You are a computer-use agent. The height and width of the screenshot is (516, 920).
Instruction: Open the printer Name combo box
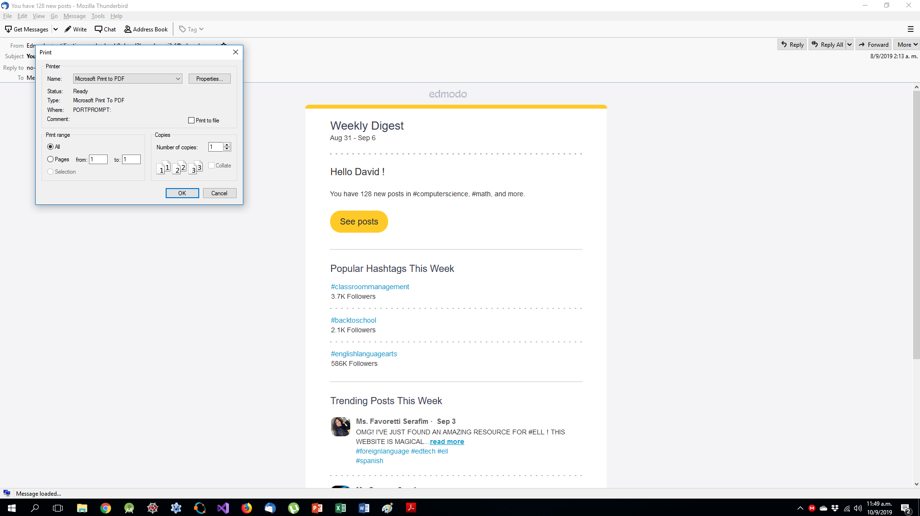pos(127,79)
